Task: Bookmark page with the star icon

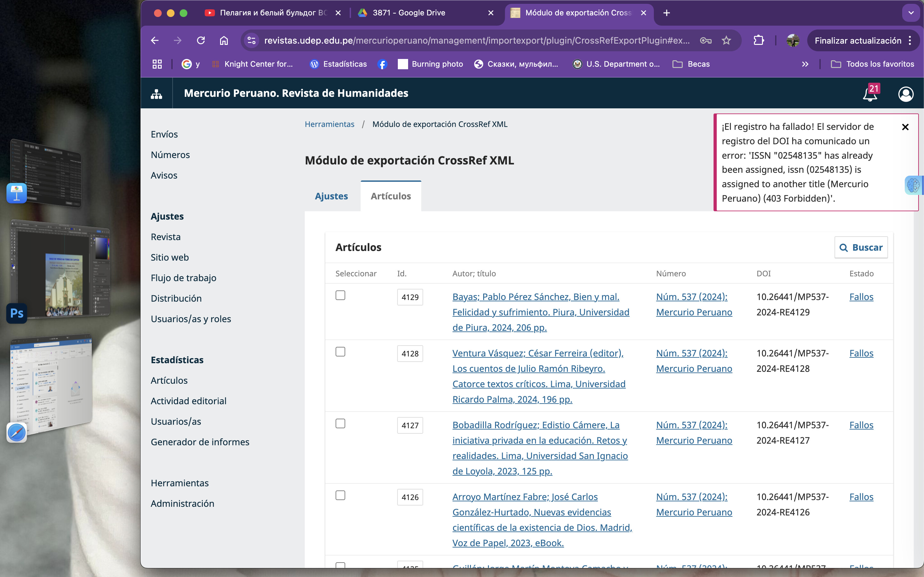Action: 726,40
